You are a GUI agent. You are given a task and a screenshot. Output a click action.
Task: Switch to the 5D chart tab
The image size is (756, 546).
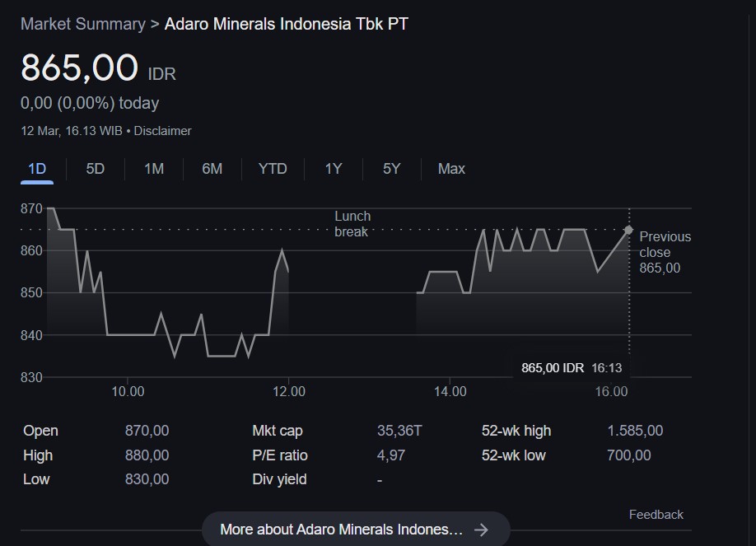(96, 169)
